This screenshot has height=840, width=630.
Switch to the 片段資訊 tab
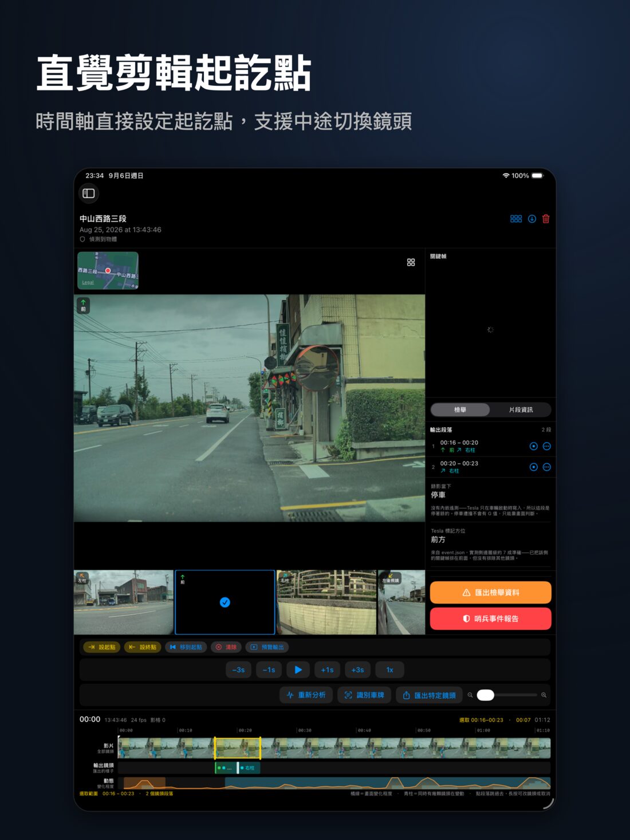pos(521,410)
